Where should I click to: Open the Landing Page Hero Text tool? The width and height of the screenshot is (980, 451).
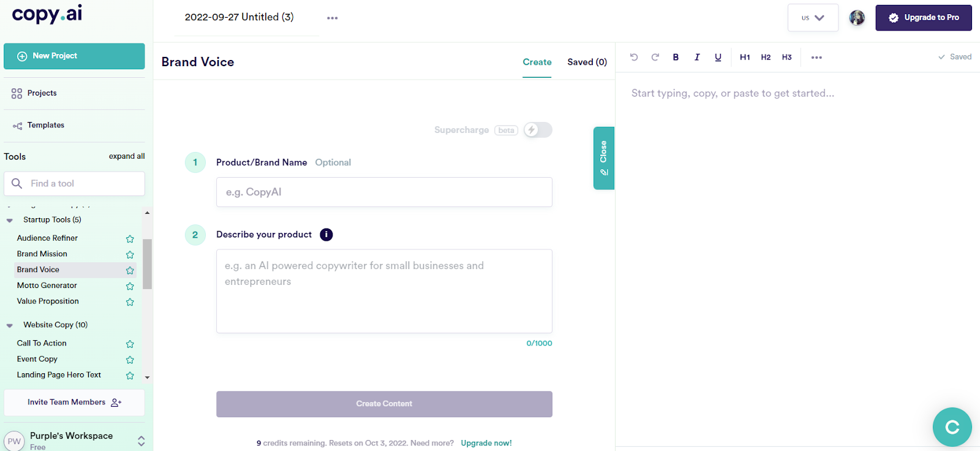tap(59, 375)
